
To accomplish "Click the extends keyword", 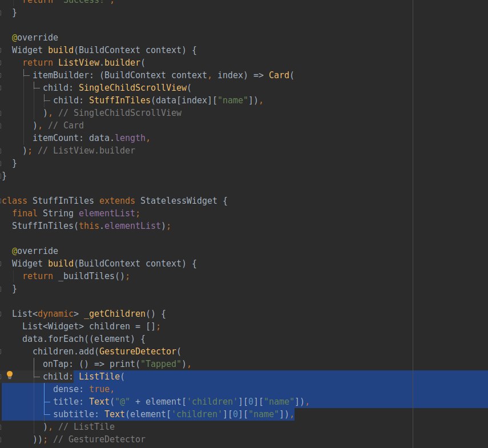I will [117, 201].
